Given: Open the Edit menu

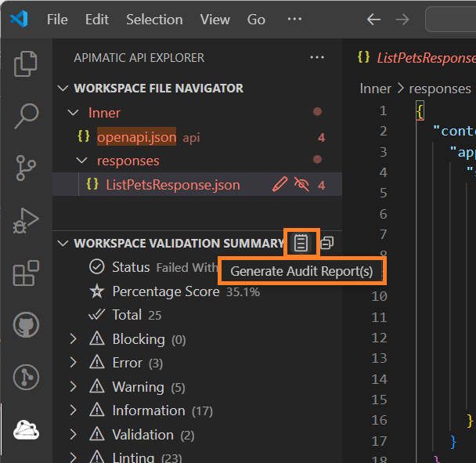Looking at the screenshot, I should (97, 20).
